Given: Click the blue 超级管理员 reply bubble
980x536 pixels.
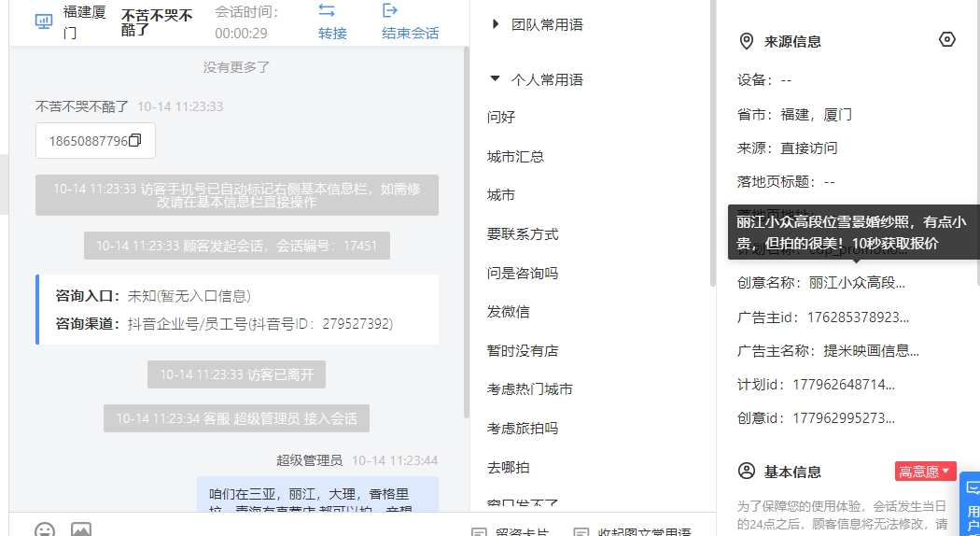Looking at the screenshot, I should point(317,494).
